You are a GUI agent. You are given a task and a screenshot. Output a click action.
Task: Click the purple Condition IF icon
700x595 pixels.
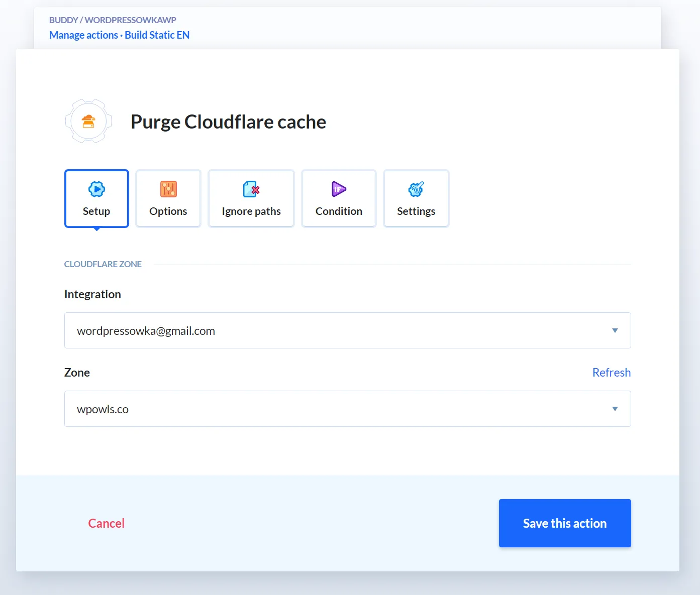pos(339,189)
